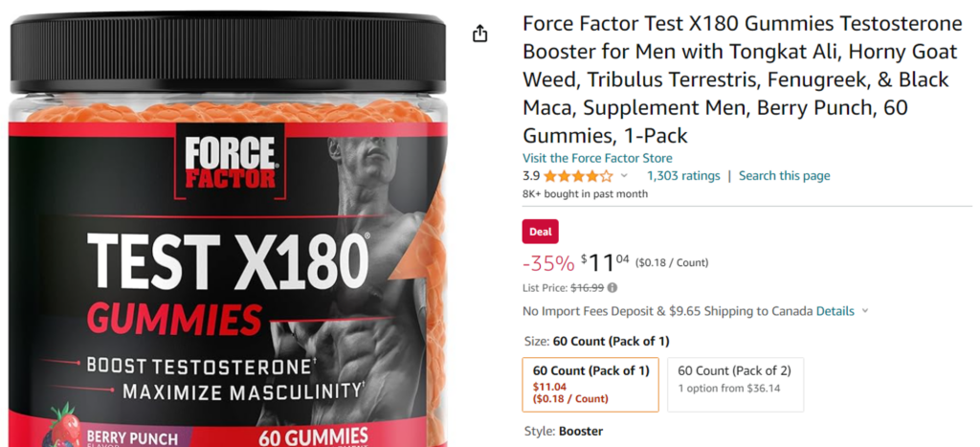Click the -35% discount label
980x447 pixels.
tap(548, 263)
